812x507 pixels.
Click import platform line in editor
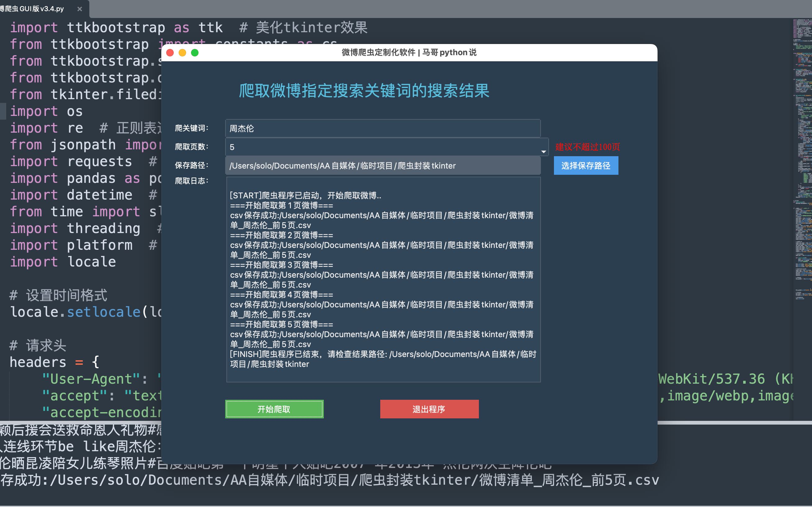coord(71,245)
